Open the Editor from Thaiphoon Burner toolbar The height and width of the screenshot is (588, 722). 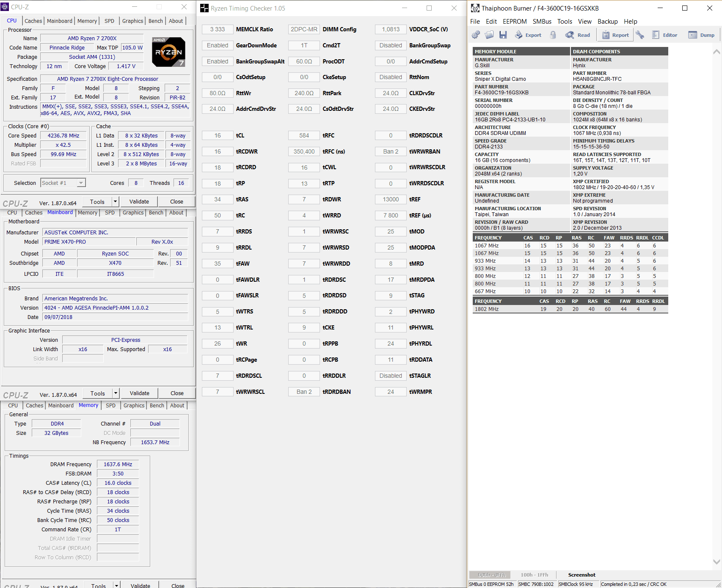pos(664,35)
